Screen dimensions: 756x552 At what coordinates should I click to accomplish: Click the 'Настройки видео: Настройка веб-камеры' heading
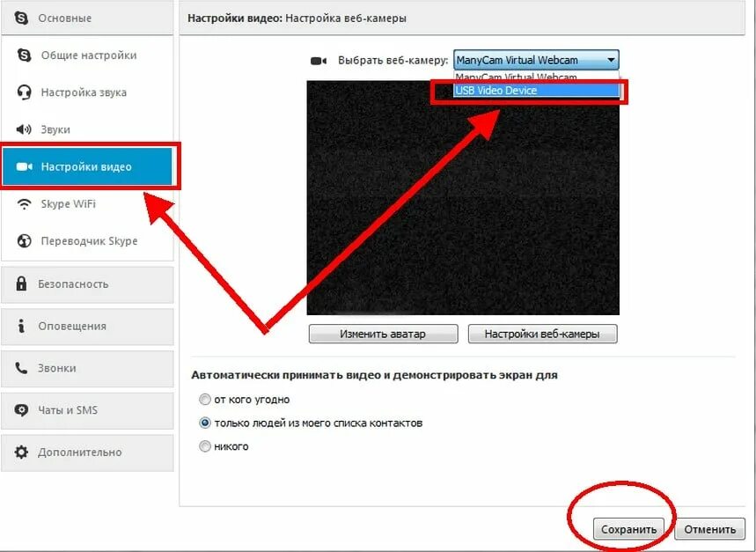[x=297, y=18]
